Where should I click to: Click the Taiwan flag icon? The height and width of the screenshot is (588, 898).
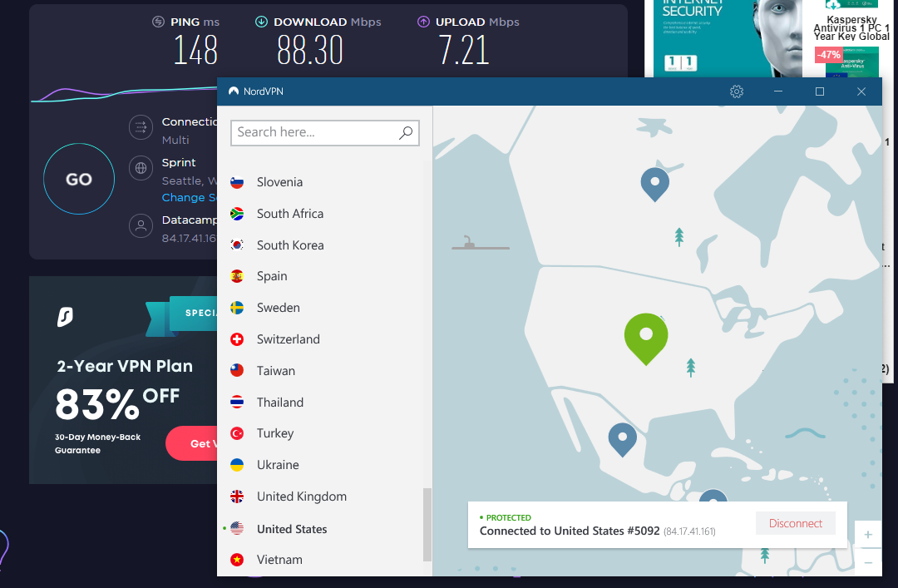[237, 371]
